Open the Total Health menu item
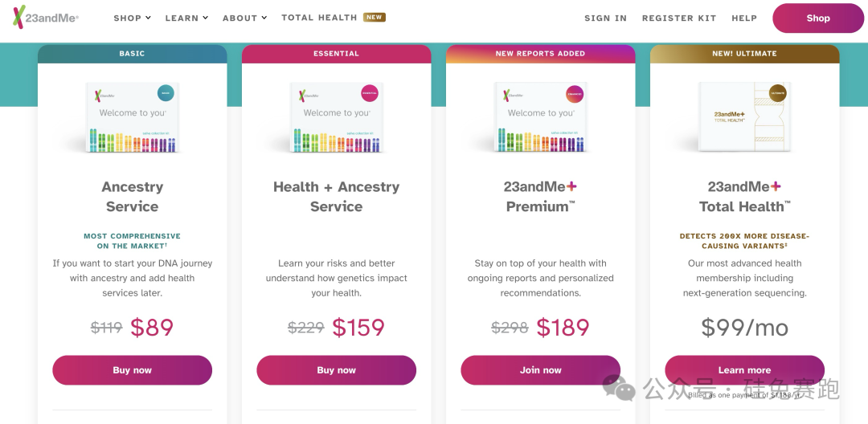Viewport: 868px width, 424px height. click(319, 18)
